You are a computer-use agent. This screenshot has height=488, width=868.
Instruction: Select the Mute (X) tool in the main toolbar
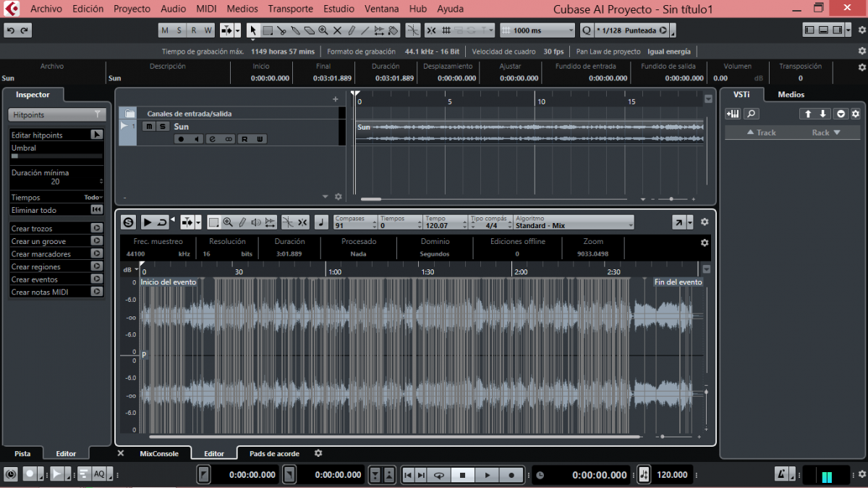point(337,30)
